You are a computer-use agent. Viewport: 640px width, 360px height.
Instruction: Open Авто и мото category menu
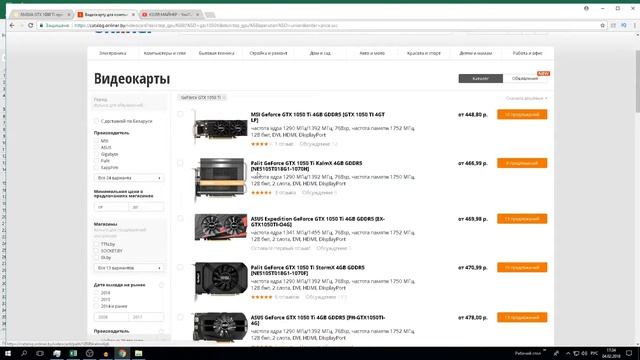(x=372, y=53)
